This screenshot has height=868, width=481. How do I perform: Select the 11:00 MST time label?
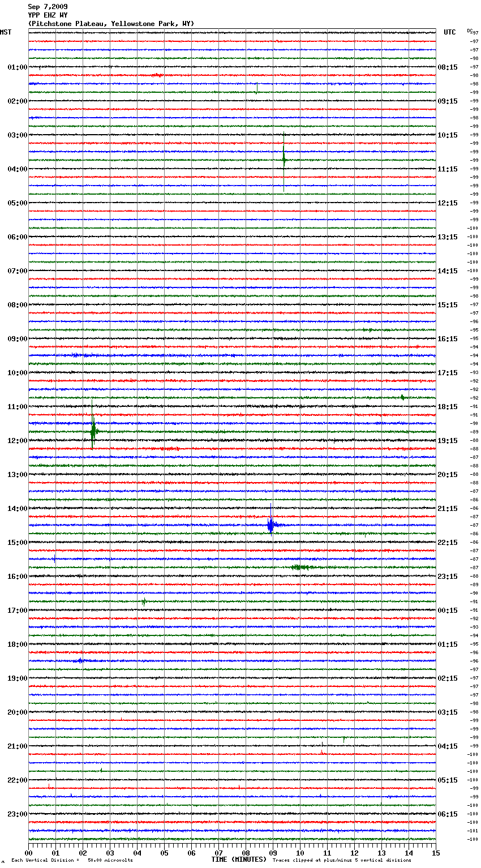pos(18,407)
